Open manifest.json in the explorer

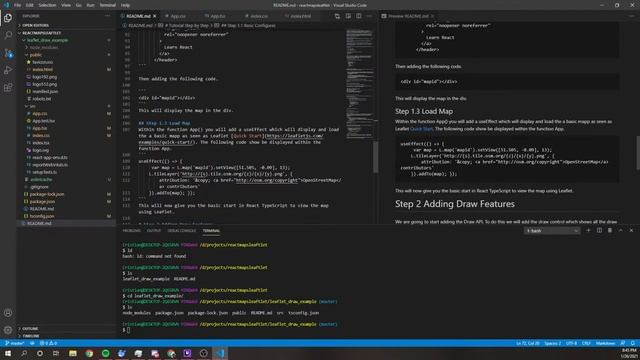tap(45, 91)
